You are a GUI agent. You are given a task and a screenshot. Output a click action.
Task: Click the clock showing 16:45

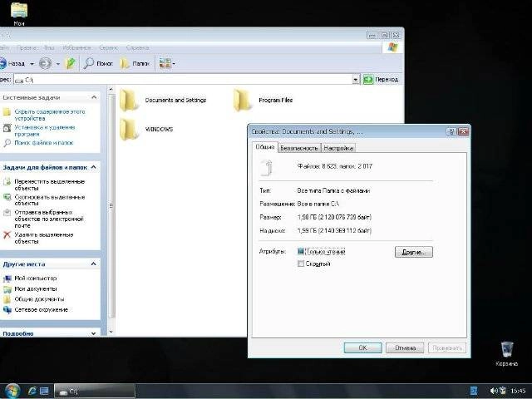click(518, 391)
